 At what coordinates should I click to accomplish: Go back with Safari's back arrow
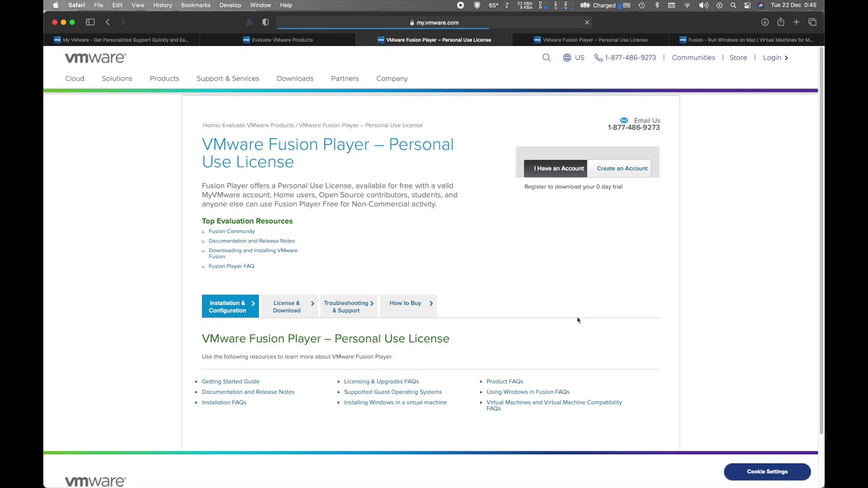107,22
